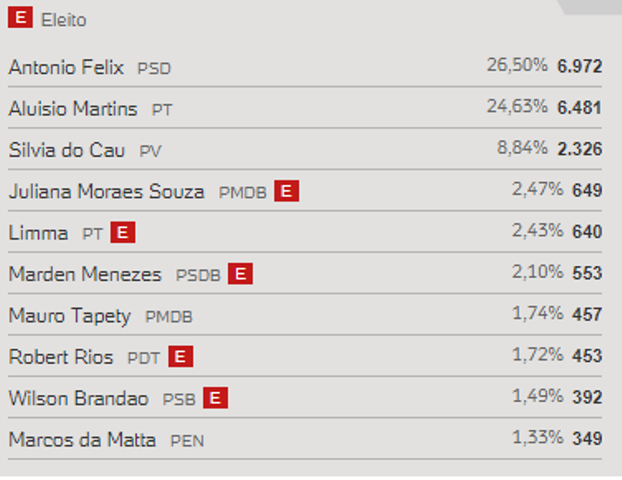Click the E badge next to Limma
The width and height of the screenshot is (622, 480).
tap(123, 232)
